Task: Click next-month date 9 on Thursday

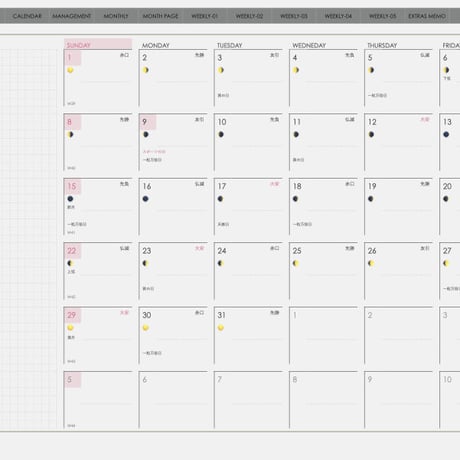Action: pos(370,379)
